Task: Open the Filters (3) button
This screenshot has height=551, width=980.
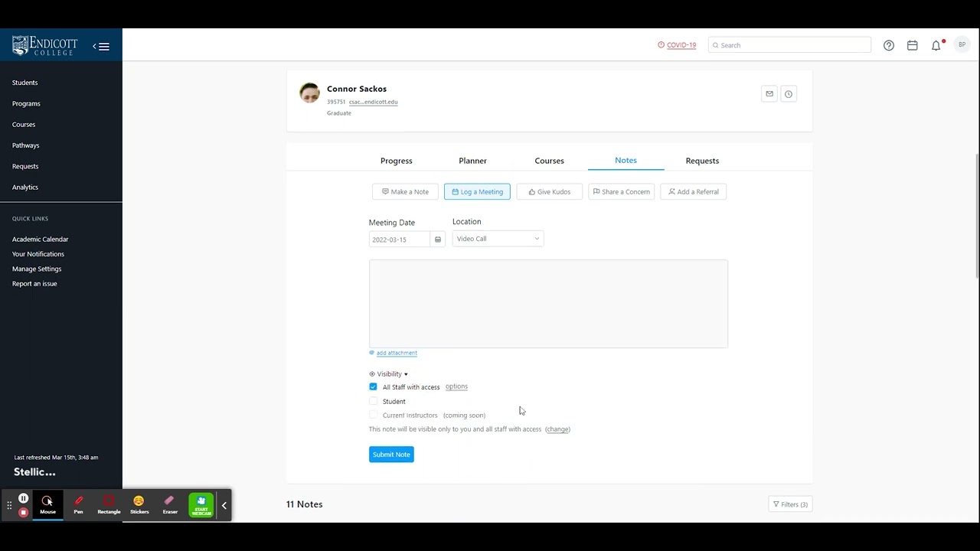Action: click(x=790, y=504)
